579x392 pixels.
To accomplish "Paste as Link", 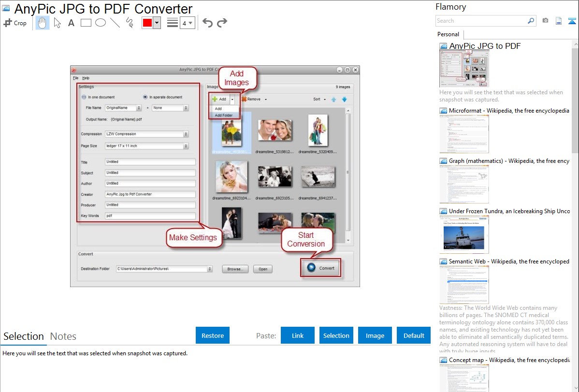I will click(x=298, y=335).
